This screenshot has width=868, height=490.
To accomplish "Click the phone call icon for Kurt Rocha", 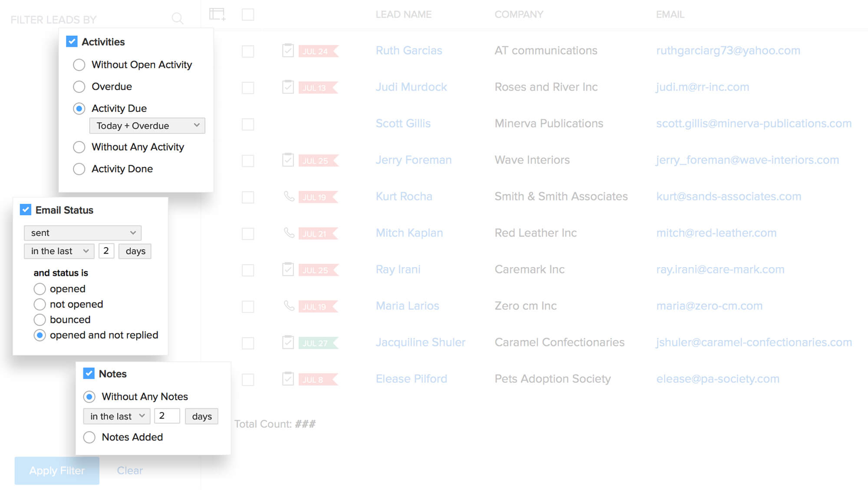I will (289, 196).
